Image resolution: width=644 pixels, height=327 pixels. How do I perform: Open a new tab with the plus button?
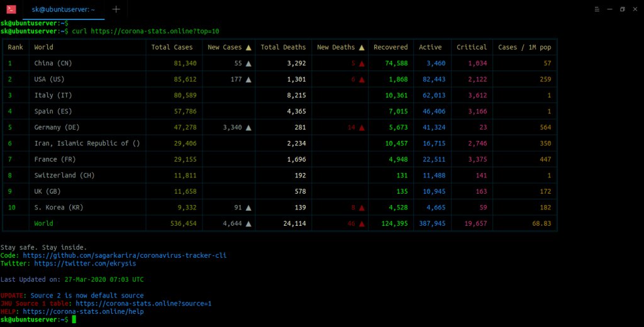pyautogui.click(x=116, y=9)
